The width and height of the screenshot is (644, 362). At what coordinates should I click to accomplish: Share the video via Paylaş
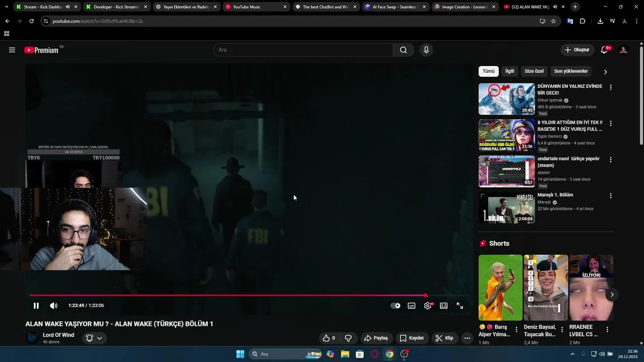(x=376, y=338)
